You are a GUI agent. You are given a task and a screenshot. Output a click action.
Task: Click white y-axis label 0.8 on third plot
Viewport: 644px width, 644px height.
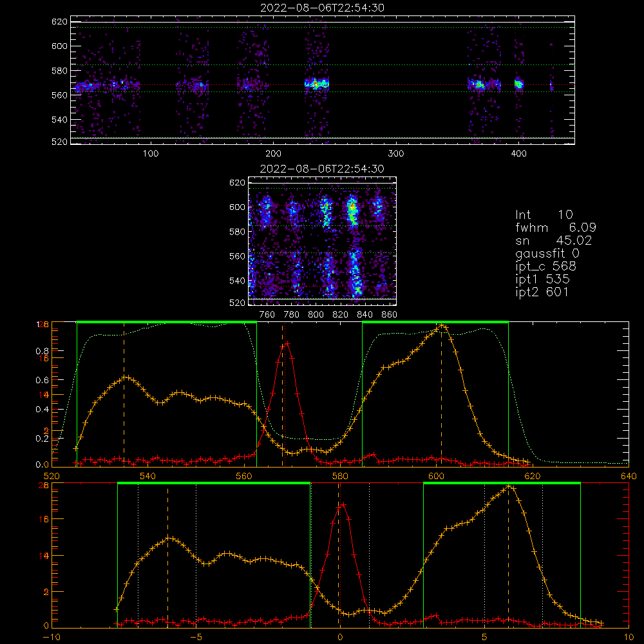(43, 351)
